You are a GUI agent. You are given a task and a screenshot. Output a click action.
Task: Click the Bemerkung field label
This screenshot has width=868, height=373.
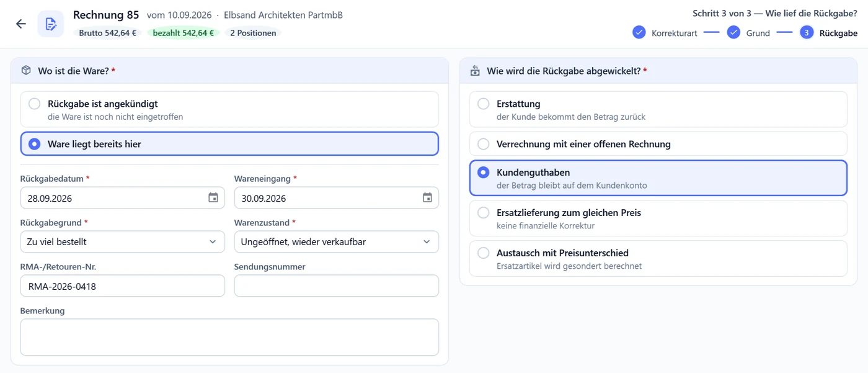pos(42,311)
